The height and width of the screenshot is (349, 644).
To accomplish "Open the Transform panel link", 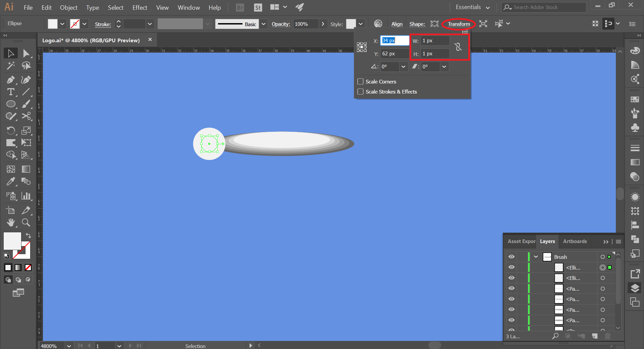I will pos(459,24).
